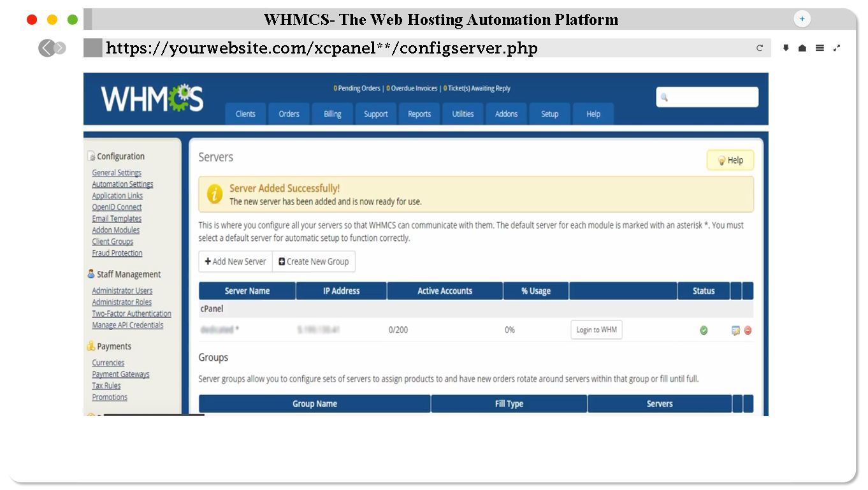Open the Administrator Users link
The width and height of the screenshot is (868, 490).
(x=122, y=291)
